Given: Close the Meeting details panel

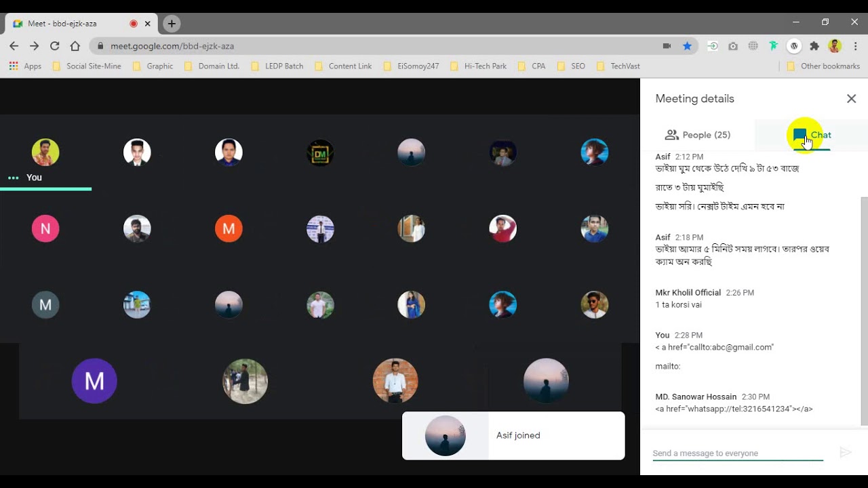Looking at the screenshot, I should [851, 99].
